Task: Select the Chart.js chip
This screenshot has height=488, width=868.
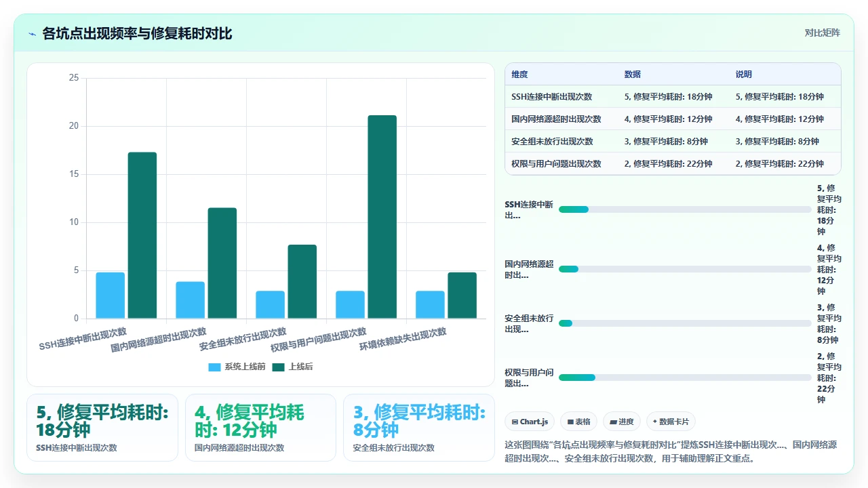Action: 530,422
